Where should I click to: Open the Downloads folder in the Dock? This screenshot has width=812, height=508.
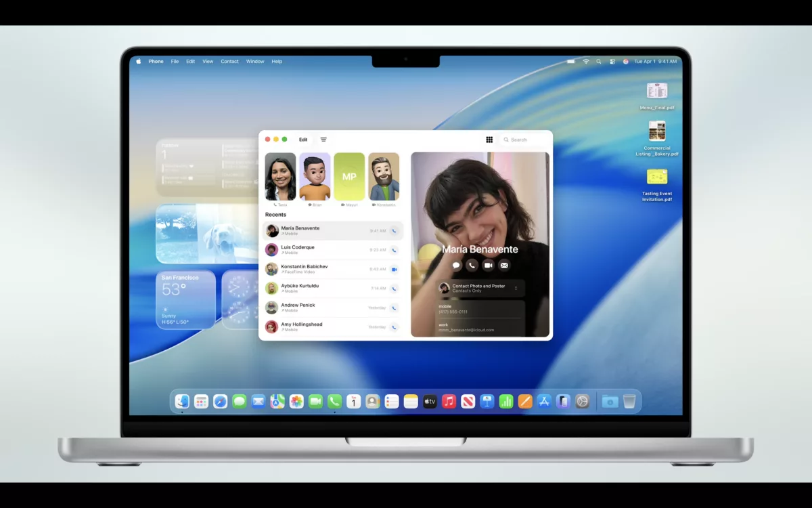point(610,402)
